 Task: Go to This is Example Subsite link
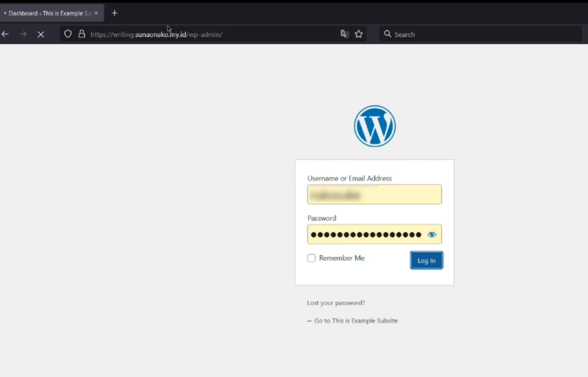pyautogui.click(x=352, y=321)
